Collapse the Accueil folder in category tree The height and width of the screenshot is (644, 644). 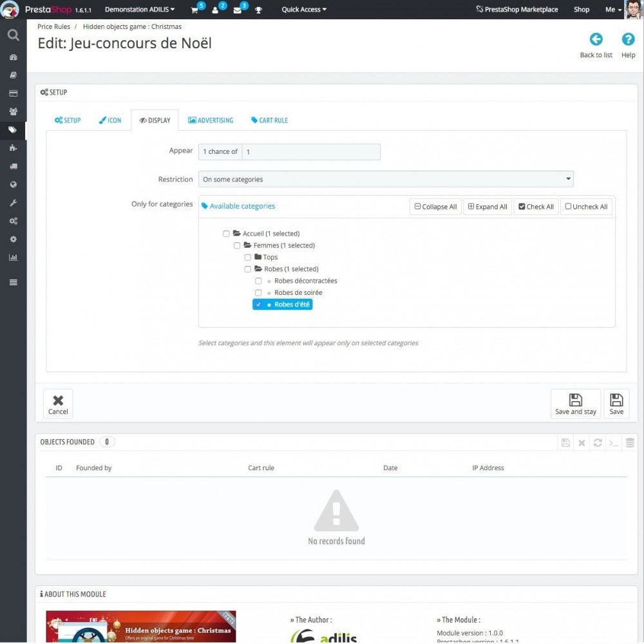[x=236, y=233]
